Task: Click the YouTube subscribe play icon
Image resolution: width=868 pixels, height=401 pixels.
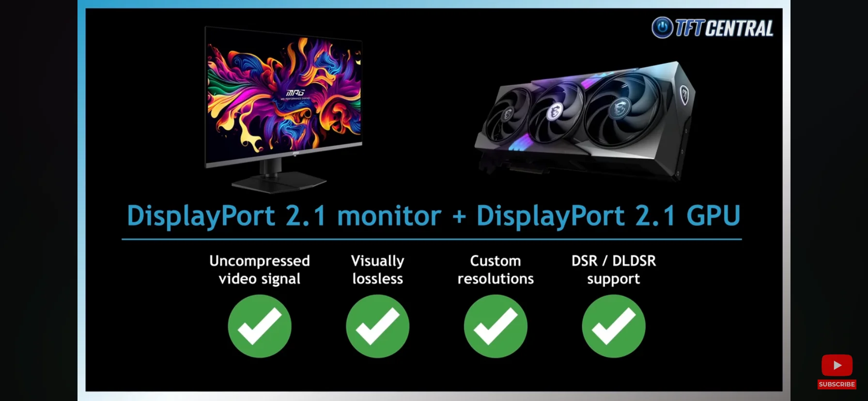Action: pos(837,365)
